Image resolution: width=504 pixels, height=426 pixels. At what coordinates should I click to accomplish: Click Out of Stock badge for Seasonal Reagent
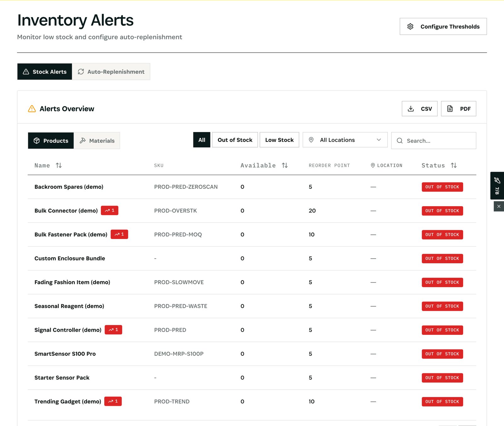tap(442, 306)
